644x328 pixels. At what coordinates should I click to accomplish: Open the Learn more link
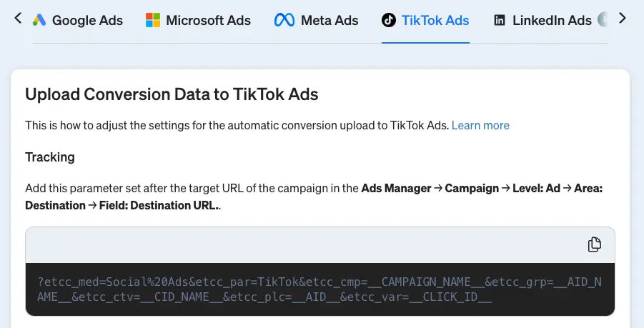pos(480,125)
